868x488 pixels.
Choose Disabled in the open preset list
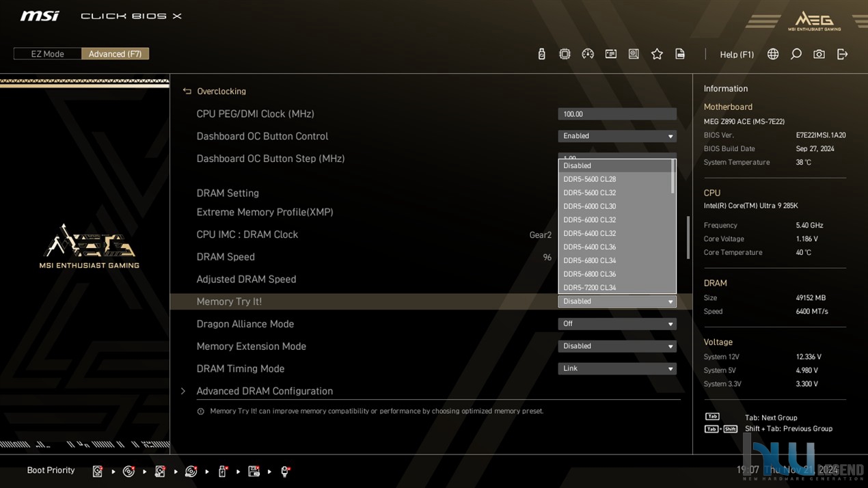point(615,165)
